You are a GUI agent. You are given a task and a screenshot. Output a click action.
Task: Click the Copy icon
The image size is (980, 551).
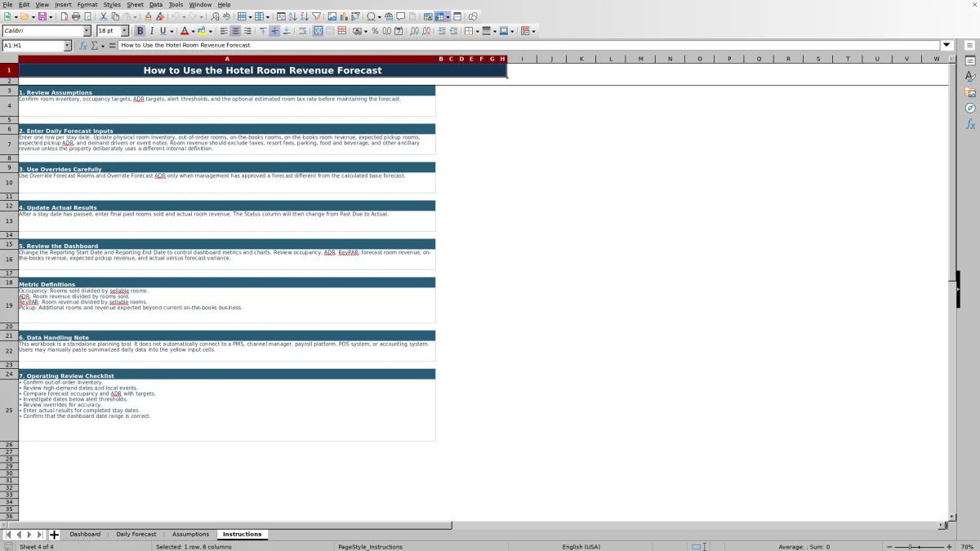pyautogui.click(x=115, y=16)
